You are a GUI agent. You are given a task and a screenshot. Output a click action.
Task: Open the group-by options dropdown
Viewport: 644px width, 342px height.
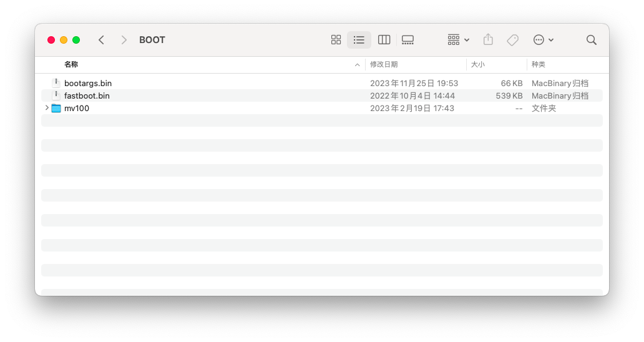(x=459, y=40)
